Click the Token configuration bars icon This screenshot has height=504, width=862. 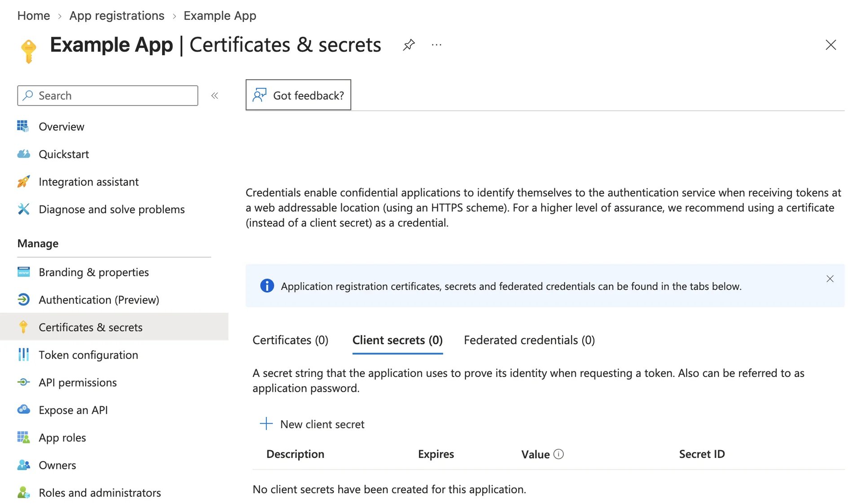coord(23,355)
